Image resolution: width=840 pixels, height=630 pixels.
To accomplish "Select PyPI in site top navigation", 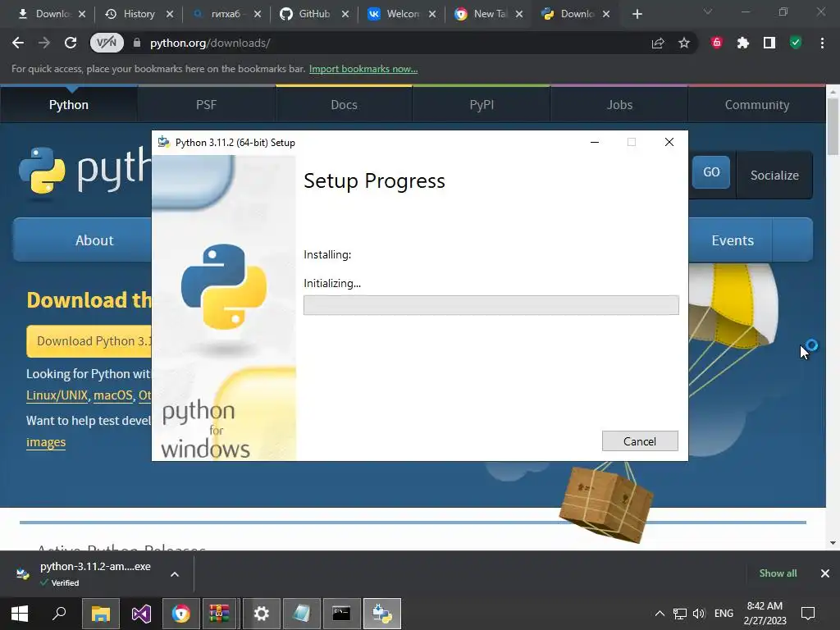I will tap(482, 104).
